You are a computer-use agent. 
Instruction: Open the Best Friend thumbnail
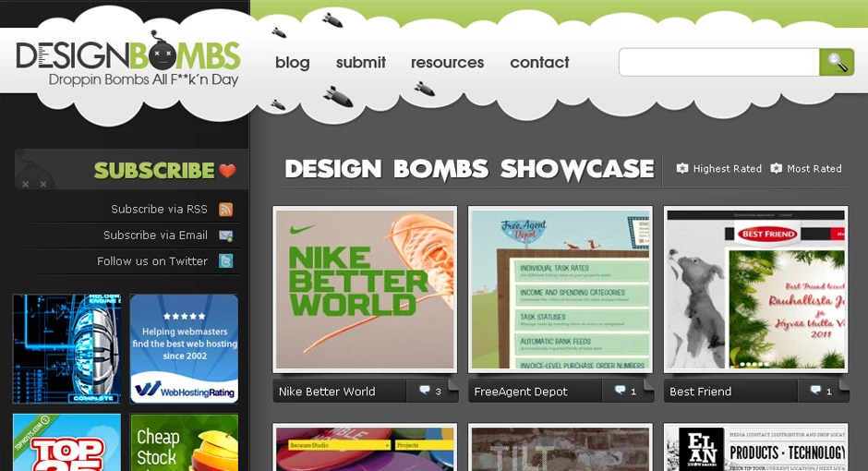(755, 289)
